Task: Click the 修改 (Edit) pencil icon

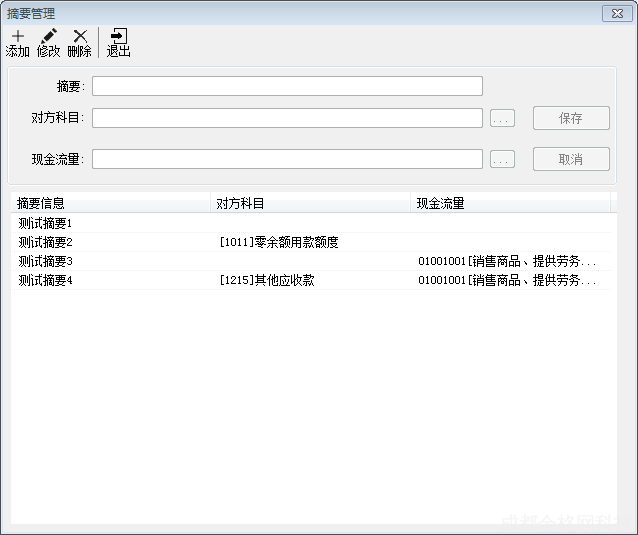Action: [x=48, y=36]
